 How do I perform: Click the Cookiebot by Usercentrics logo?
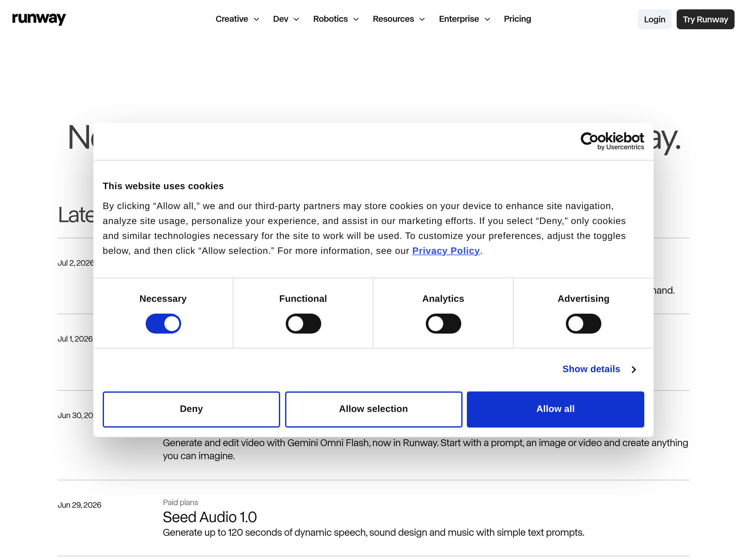pos(612,141)
